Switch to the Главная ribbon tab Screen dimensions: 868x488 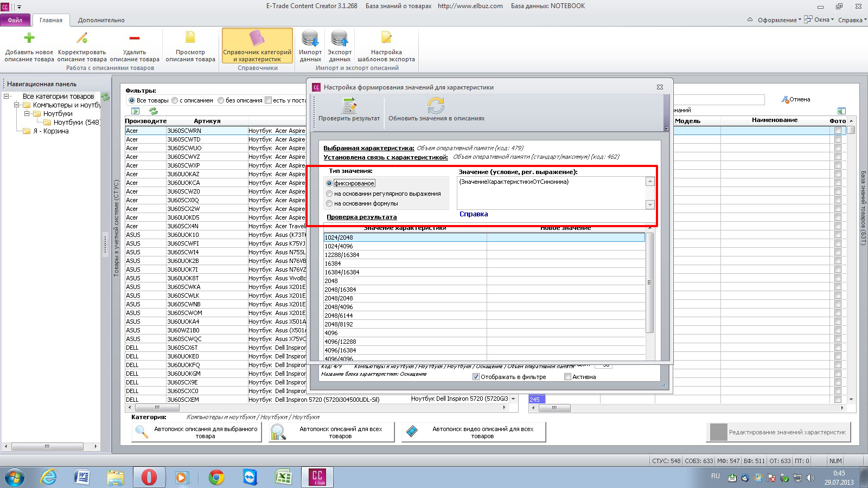[51, 20]
